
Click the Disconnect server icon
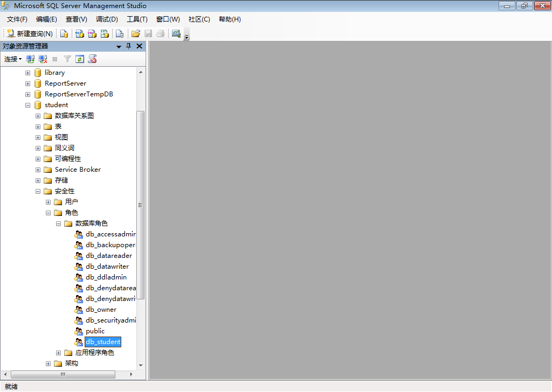coord(43,59)
